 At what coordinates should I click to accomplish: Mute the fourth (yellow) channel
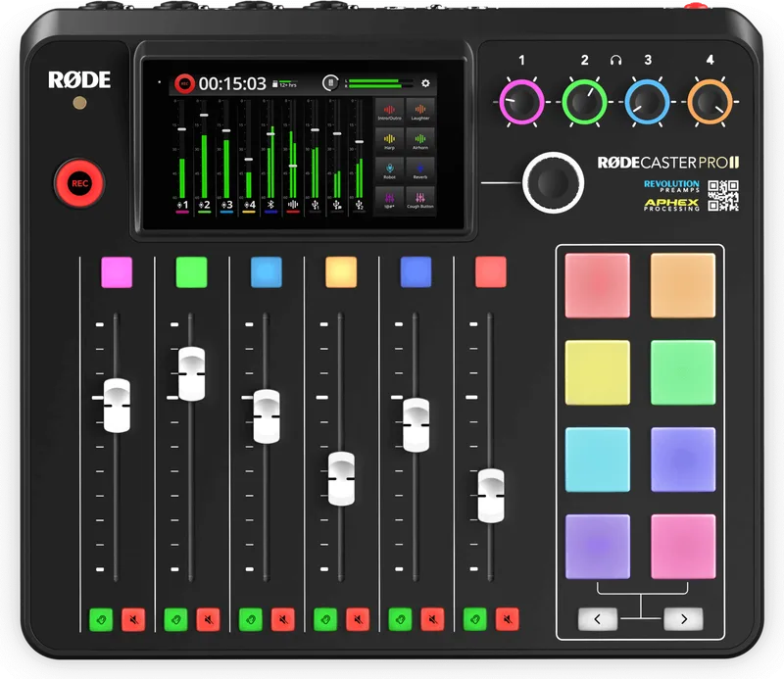click(358, 620)
